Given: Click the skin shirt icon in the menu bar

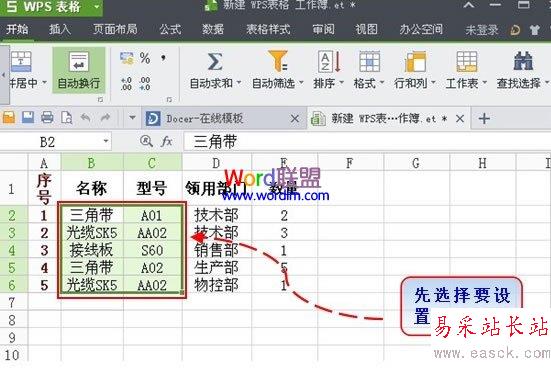Looking at the screenshot, I should click(534, 30).
